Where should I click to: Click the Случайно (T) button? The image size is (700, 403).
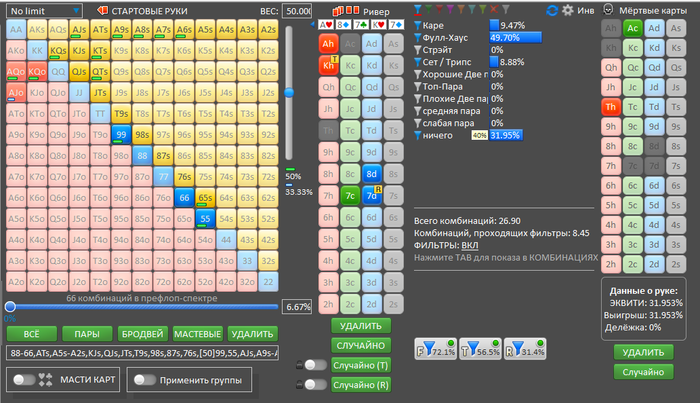(x=361, y=365)
